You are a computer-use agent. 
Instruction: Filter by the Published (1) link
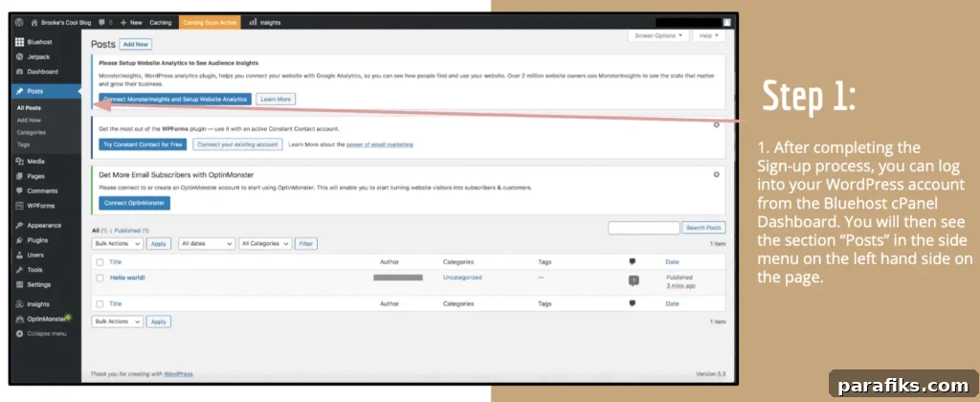pyautogui.click(x=131, y=231)
